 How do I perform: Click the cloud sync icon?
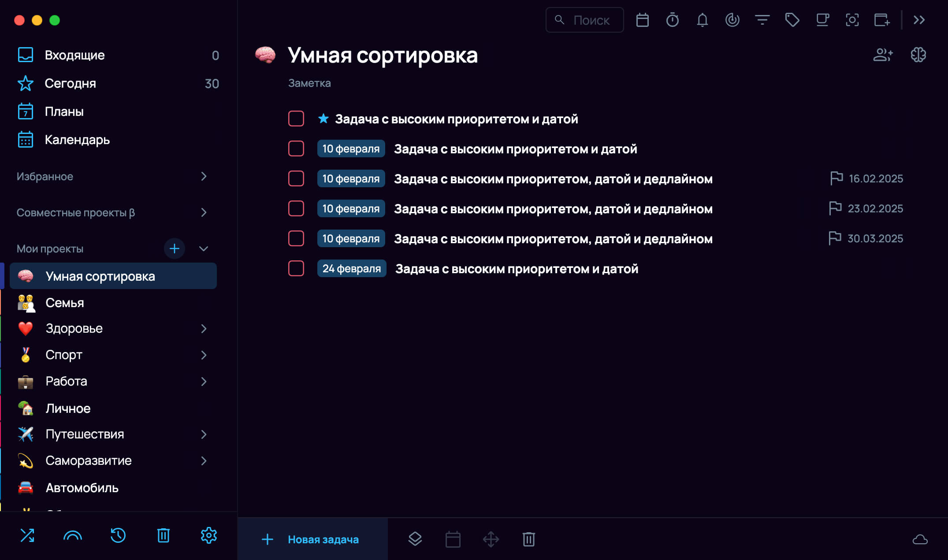coord(920,539)
